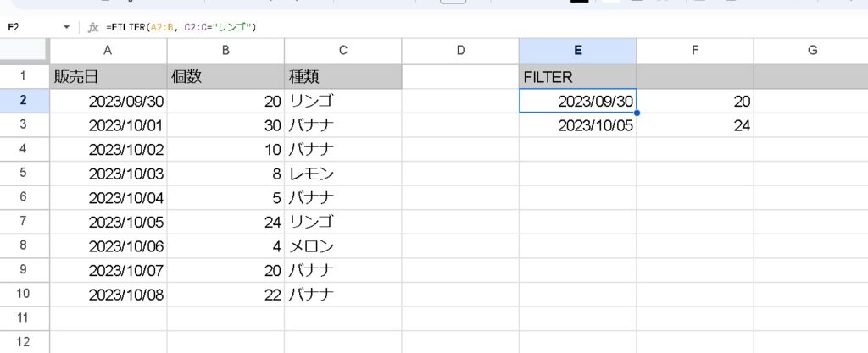Image resolution: width=868 pixels, height=353 pixels.
Task: Click the FILTER label cell
Action: [577, 77]
